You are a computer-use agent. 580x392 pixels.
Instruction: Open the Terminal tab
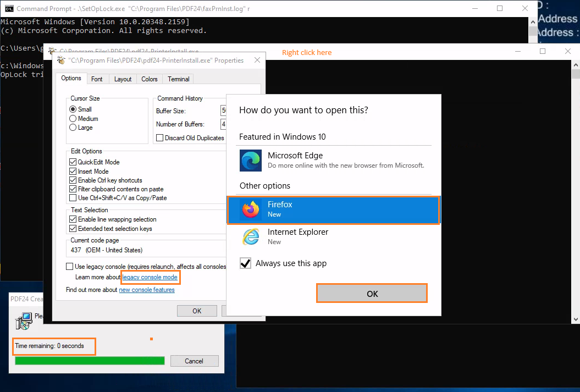click(179, 79)
